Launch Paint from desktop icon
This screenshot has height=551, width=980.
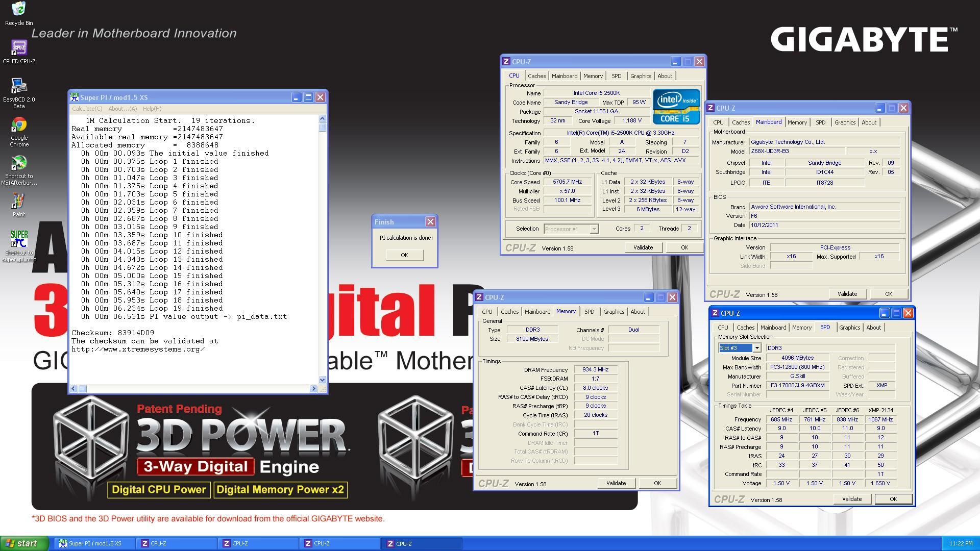[19, 205]
